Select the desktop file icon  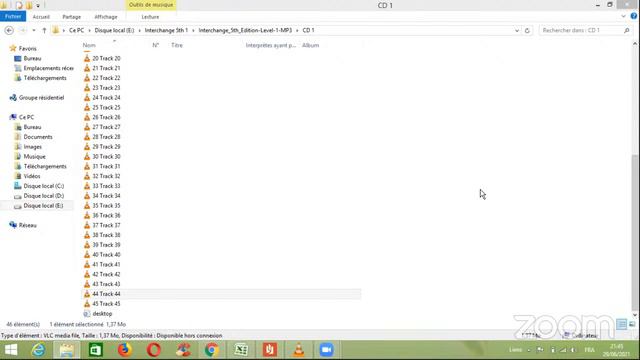point(87,313)
